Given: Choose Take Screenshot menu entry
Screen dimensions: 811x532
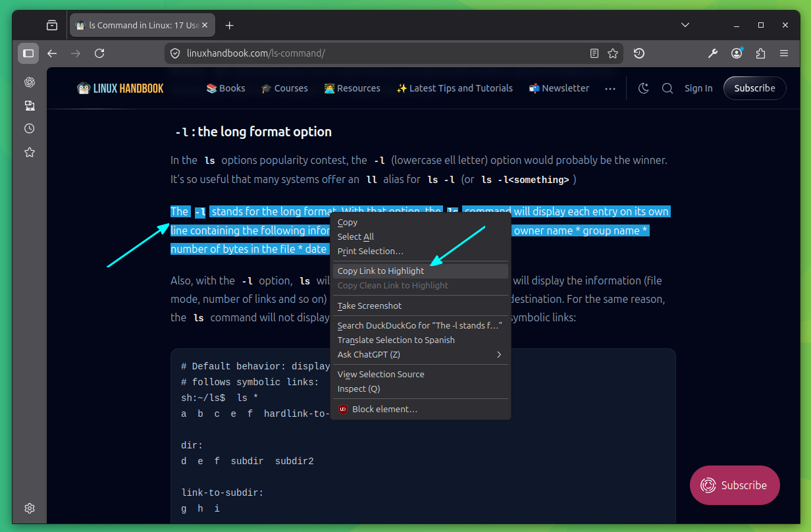Looking at the screenshot, I should click(x=421, y=306).
